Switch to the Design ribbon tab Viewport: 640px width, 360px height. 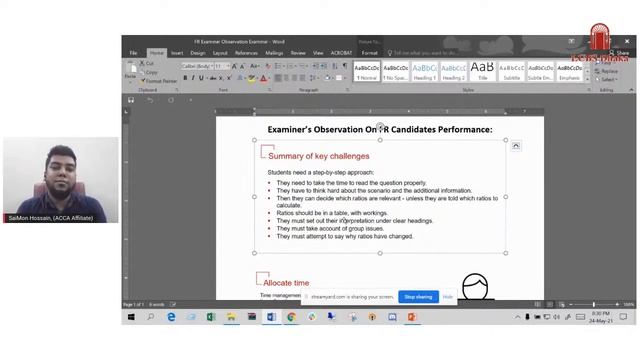pyautogui.click(x=198, y=53)
